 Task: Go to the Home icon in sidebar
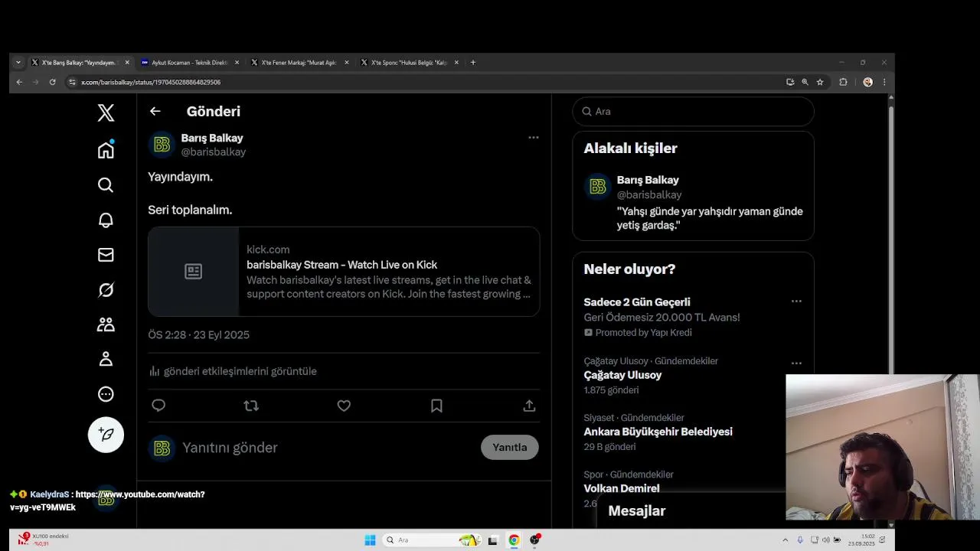106,150
